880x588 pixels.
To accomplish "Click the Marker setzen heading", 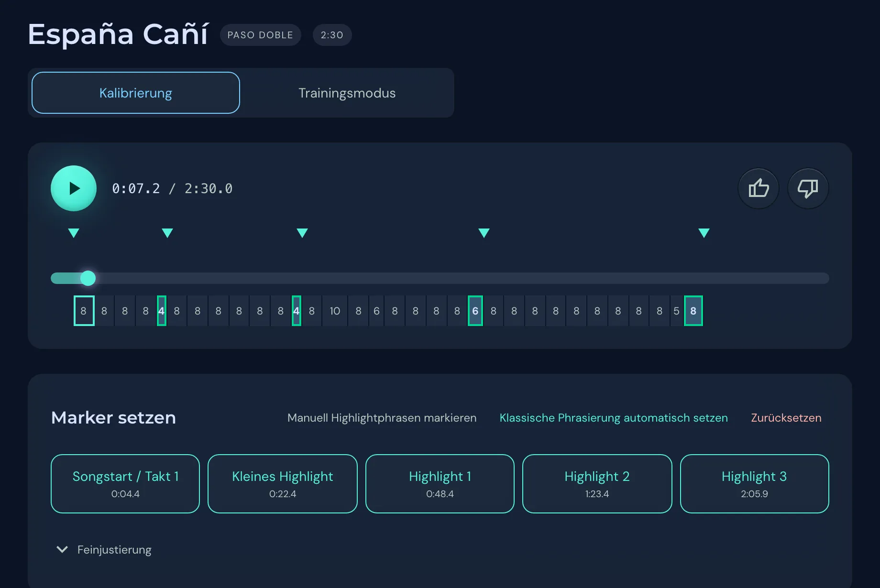I will tap(113, 418).
